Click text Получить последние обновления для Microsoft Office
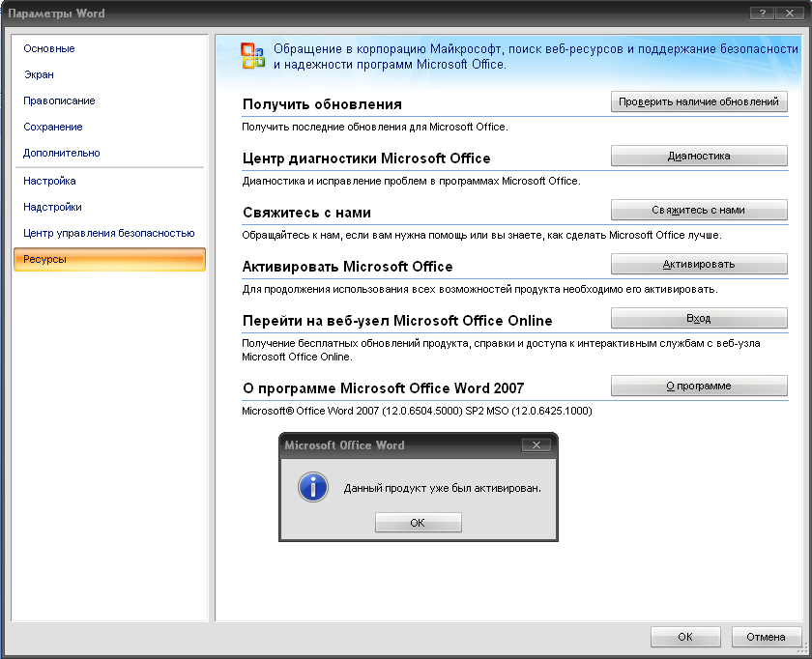This screenshot has height=659, width=812. point(375,127)
